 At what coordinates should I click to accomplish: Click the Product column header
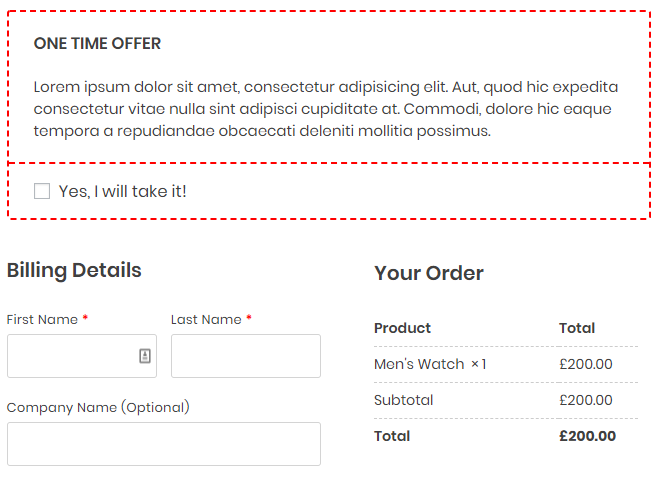point(402,328)
